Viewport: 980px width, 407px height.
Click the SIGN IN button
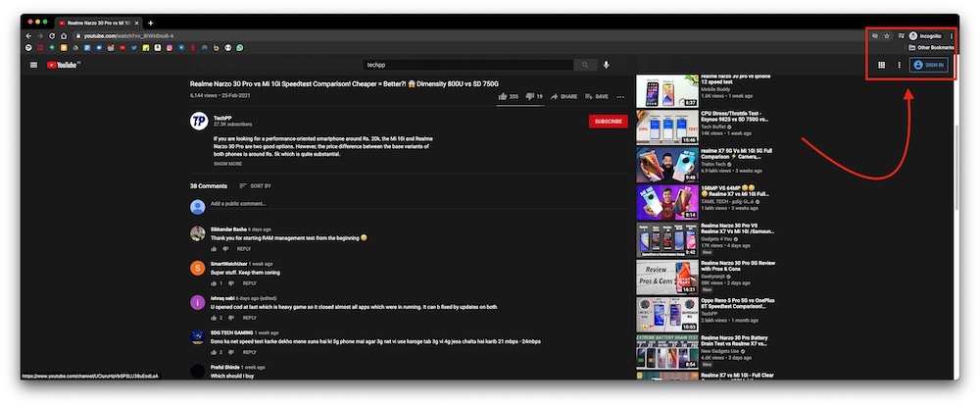tap(929, 65)
